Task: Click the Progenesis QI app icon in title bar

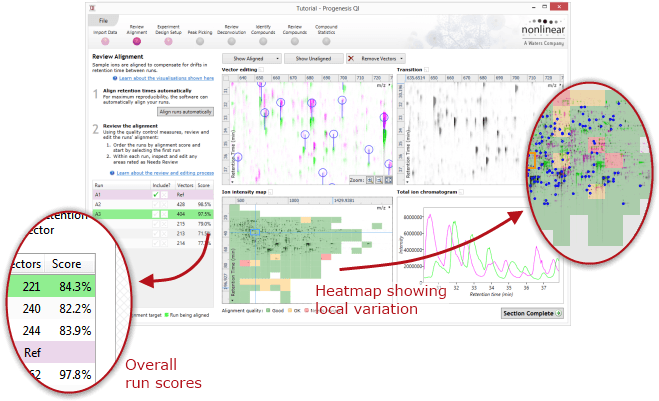Action: point(92,8)
